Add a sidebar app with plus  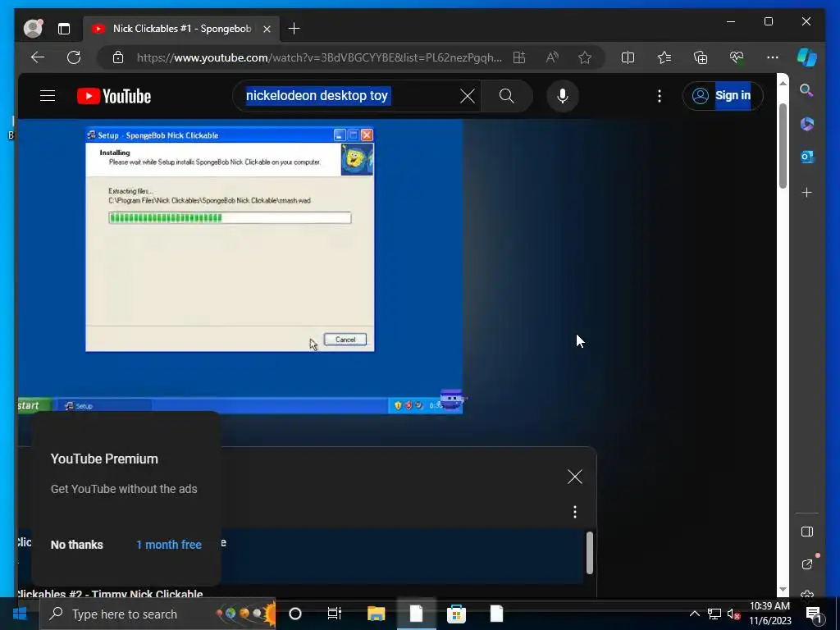[807, 192]
